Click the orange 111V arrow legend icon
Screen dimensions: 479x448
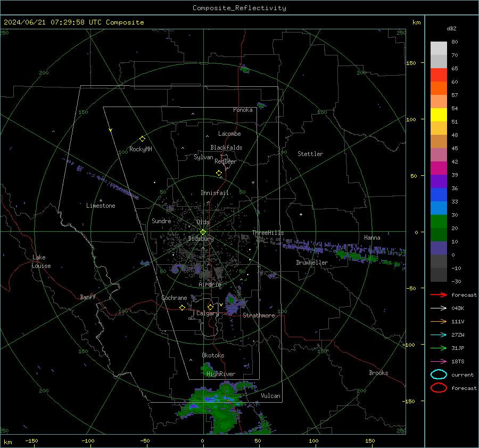click(x=439, y=321)
